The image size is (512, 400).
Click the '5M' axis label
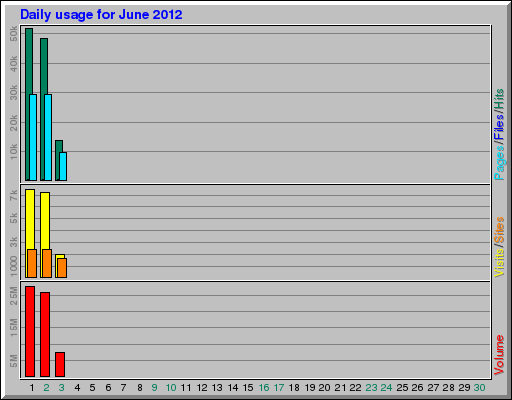click(x=14, y=361)
